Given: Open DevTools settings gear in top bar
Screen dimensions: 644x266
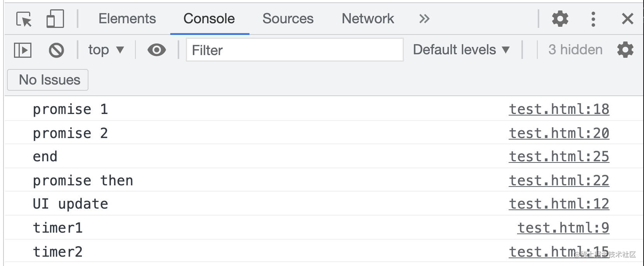Looking at the screenshot, I should coord(560,19).
